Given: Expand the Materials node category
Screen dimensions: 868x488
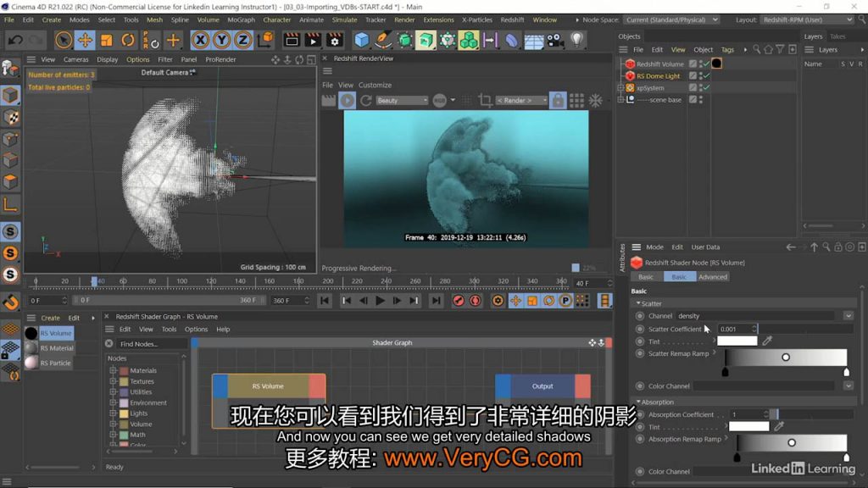Looking at the screenshot, I should [x=113, y=370].
